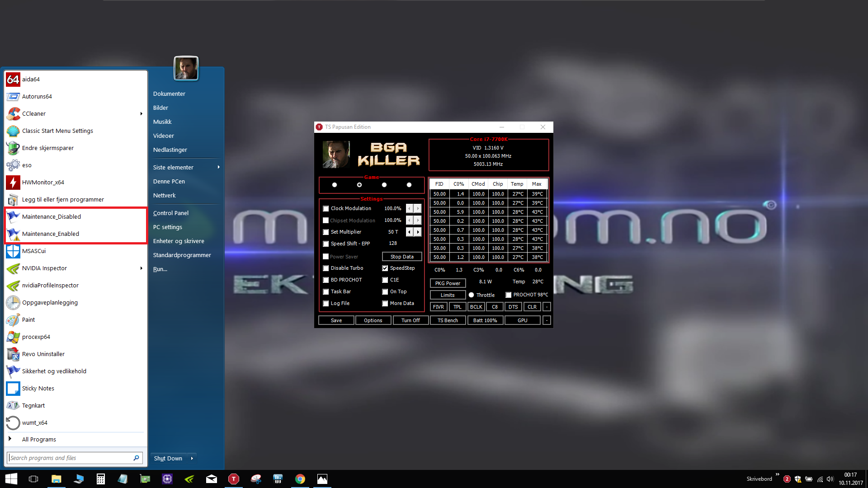The height and width of the screenshot is (488, 868).
Task: Select the second Game profile radio button
Action: 359,185
